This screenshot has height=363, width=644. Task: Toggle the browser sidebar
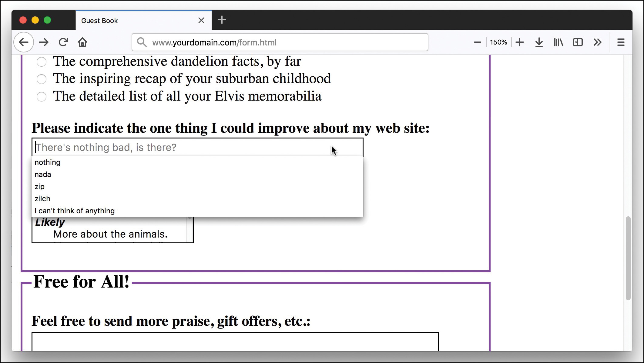(578, 42)
